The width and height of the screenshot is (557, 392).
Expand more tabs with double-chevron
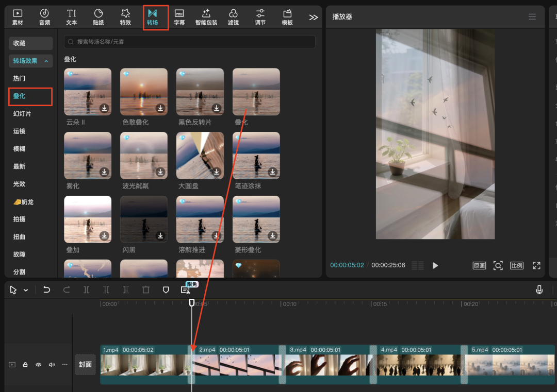313,17
